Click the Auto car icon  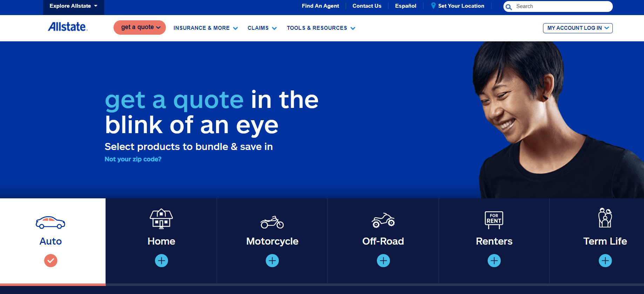click(x=50, y=223)
